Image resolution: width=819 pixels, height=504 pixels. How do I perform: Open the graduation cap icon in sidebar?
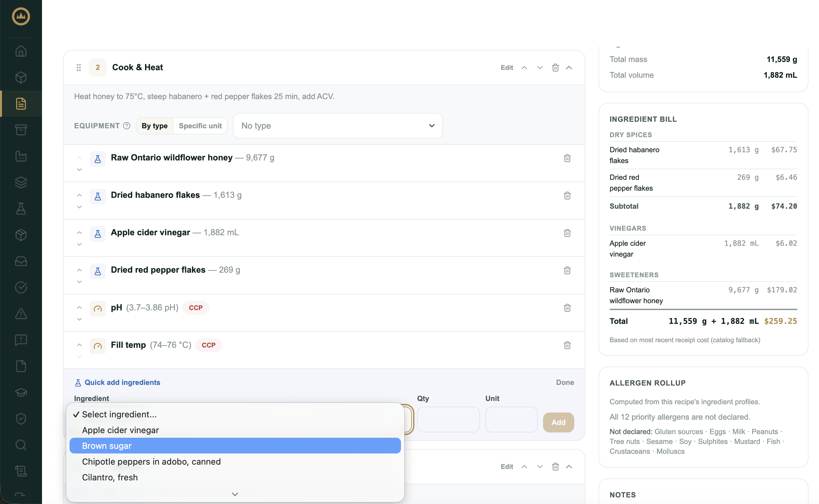[21, 393]
